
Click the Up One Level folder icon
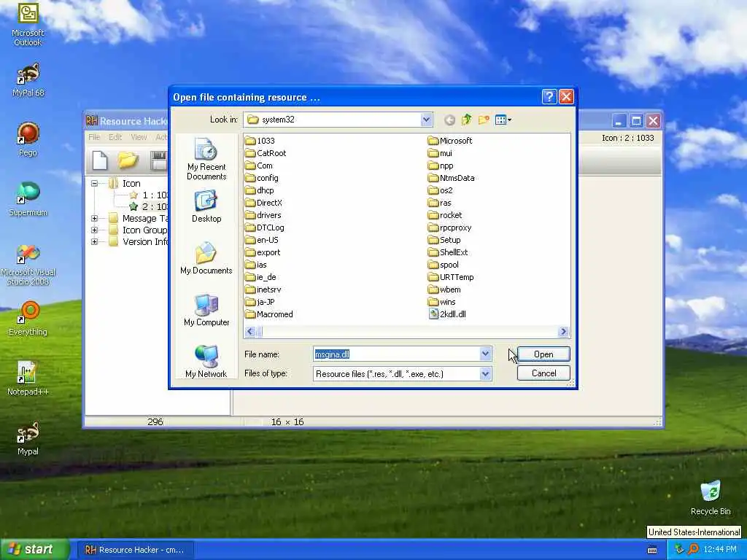(466, 120)
